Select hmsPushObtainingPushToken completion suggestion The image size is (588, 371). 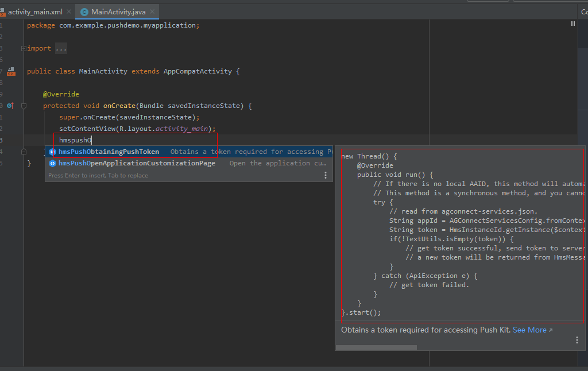(109, 152)
